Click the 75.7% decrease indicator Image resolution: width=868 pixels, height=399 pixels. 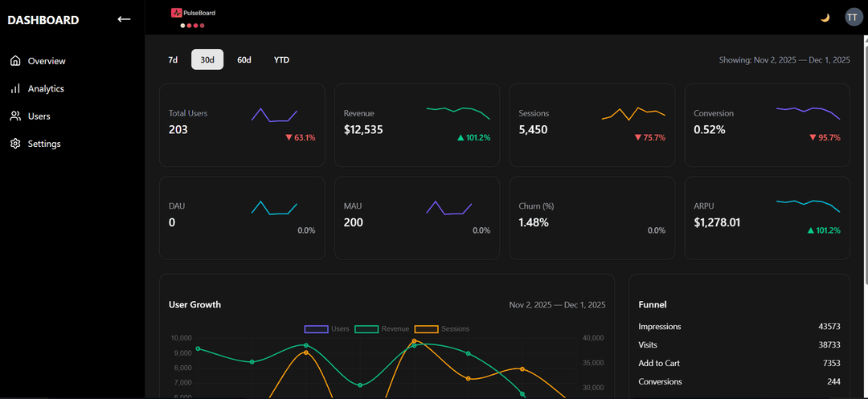pyautogui.click(x=650, y=137)
